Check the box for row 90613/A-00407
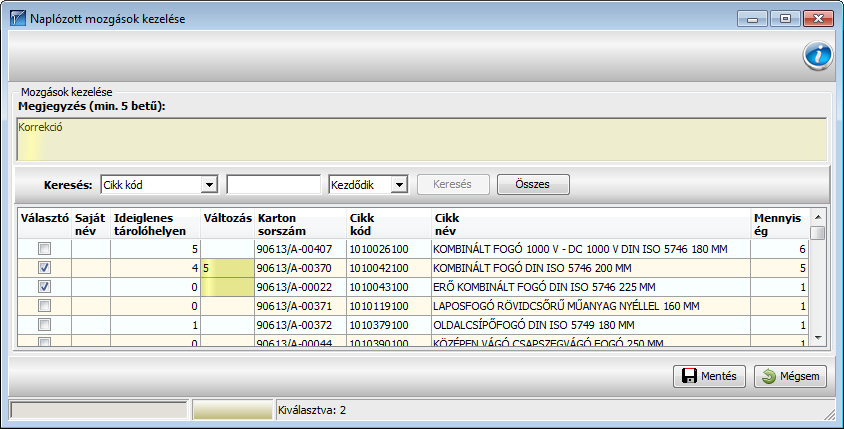The height and width of the screenshot is (429, 844). (44, 249)
